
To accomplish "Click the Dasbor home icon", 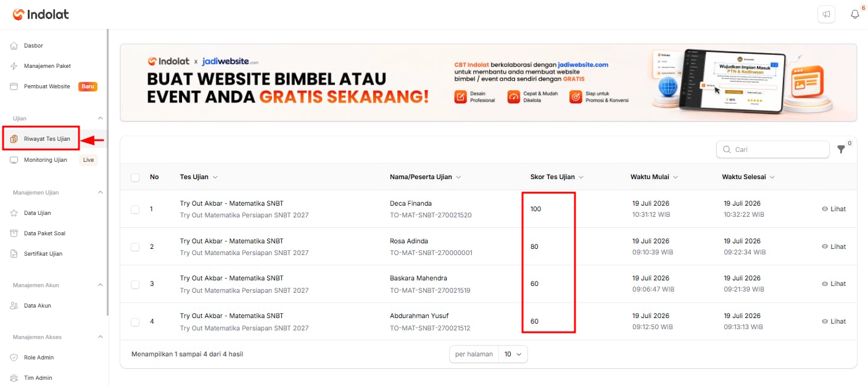I will (x=14, y=46).
